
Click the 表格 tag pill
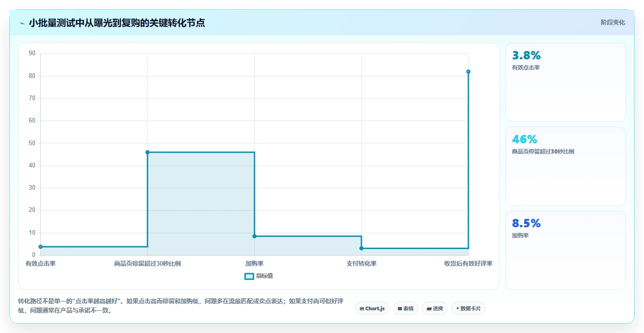pyautogui.click(x=405, y=308)
